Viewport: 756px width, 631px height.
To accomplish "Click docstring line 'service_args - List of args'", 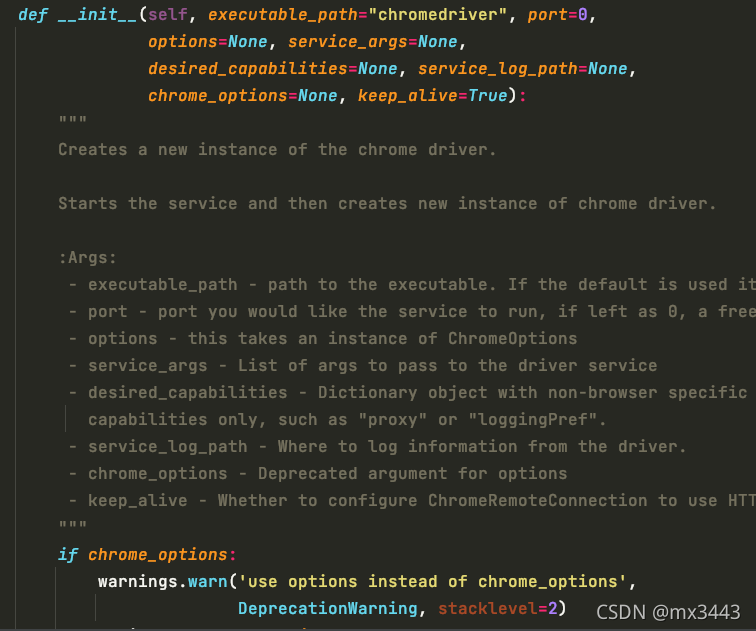I will [x=363, y=366].
